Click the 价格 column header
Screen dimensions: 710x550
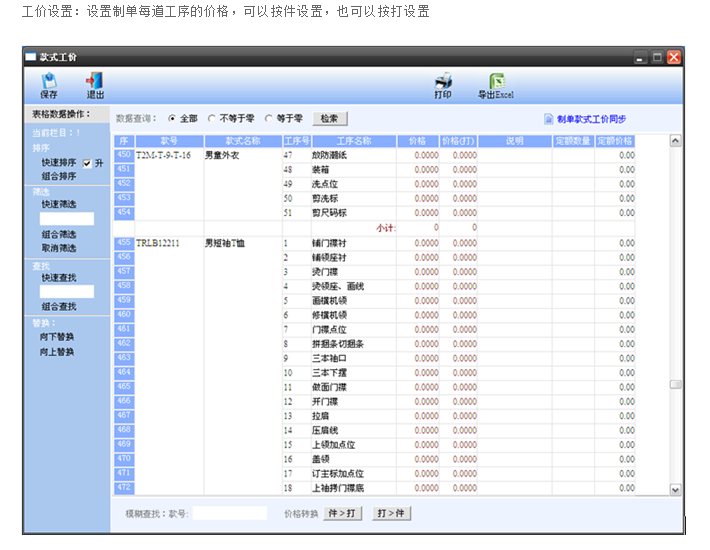tap(417, 141)
